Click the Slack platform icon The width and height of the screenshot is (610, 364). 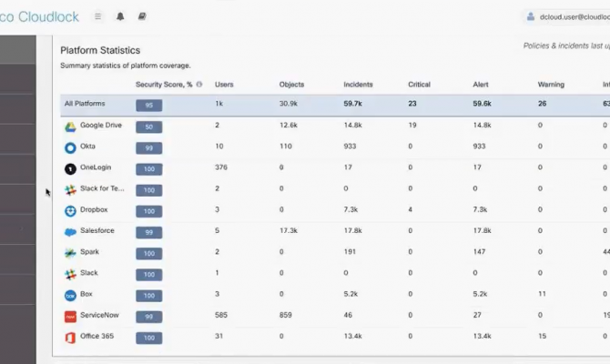click(x=70, y=275)
